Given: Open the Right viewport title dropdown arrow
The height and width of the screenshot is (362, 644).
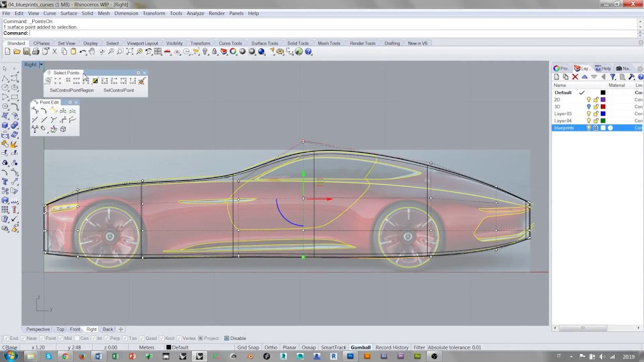Looking at the screenshot, I should coord(41,65).
